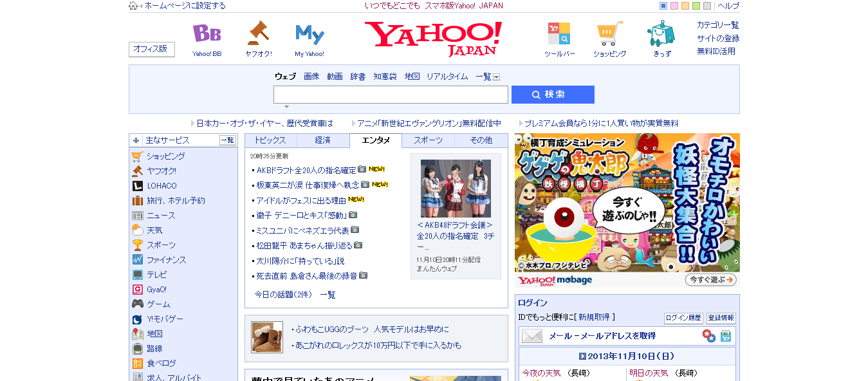The width and height of the screenshot is (868, 381).
Task: Open the カテゴリ一覧 link
Action: (718, 25)
